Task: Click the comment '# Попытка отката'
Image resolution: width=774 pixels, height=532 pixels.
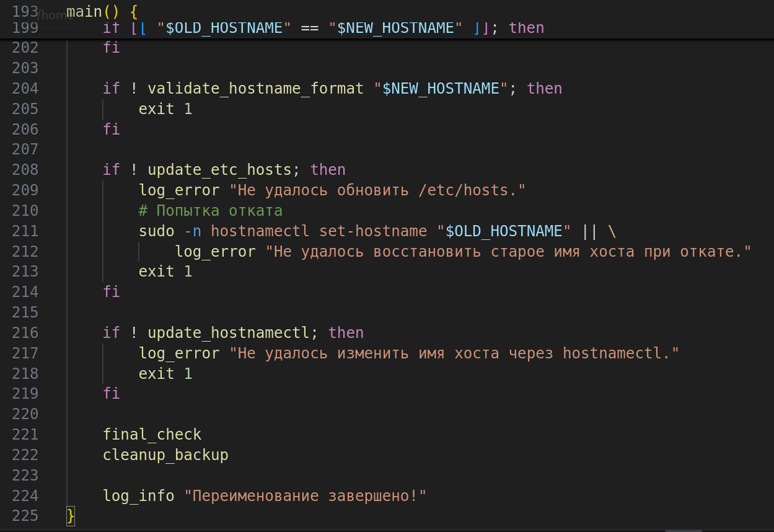Action: pyautogui.click(x=211, y=211)
